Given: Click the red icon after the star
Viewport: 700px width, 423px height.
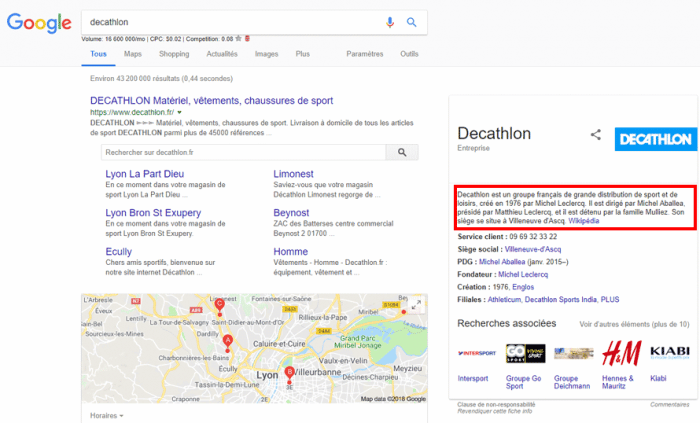Looking at the screenshot, I should tap(247, 39).
